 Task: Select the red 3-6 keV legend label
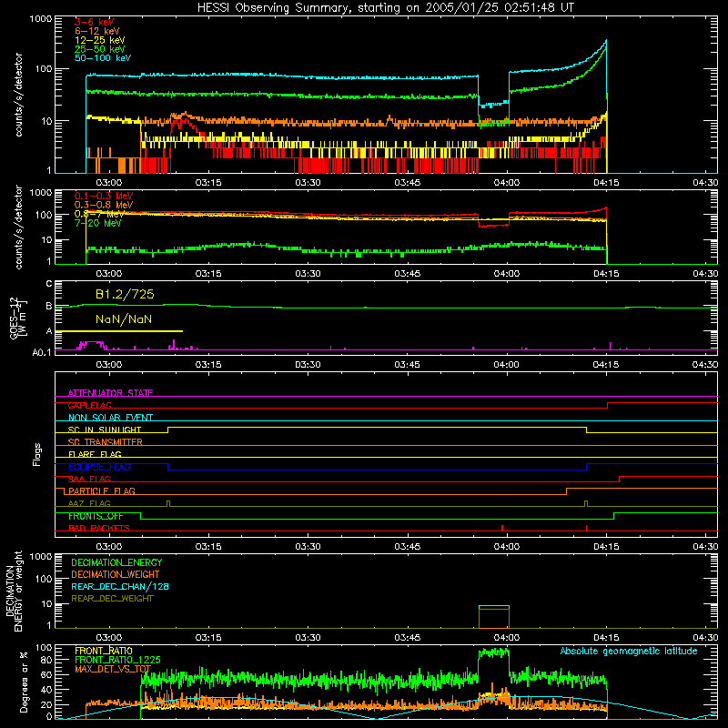[94, 22]
